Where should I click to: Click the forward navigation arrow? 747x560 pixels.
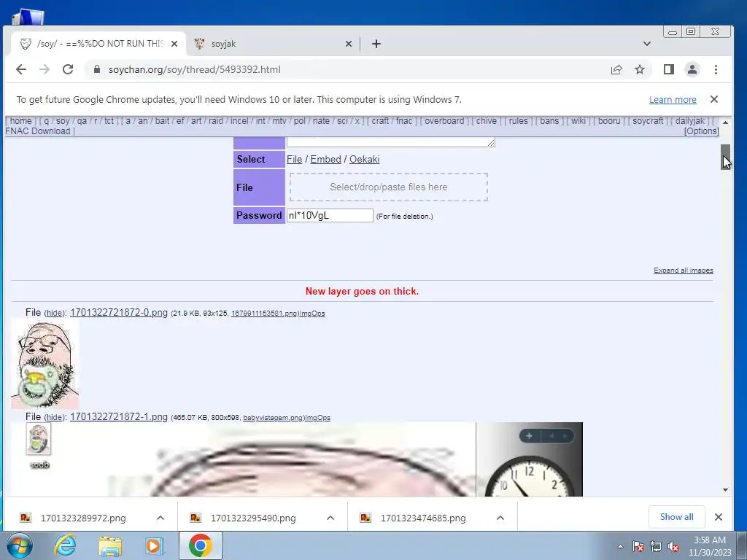pos(44,69)
